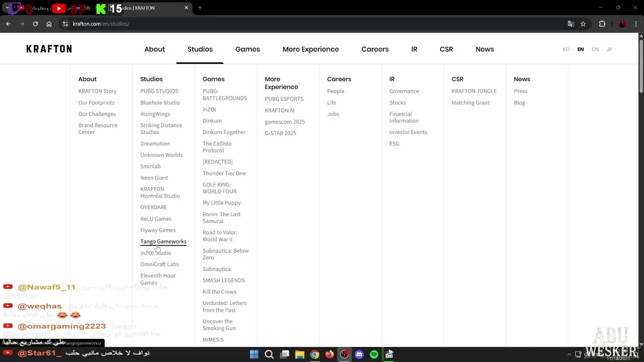This screenshot has height=362, width=644.
Task: Open Careers in the top navigation
Action: (375, 49)
